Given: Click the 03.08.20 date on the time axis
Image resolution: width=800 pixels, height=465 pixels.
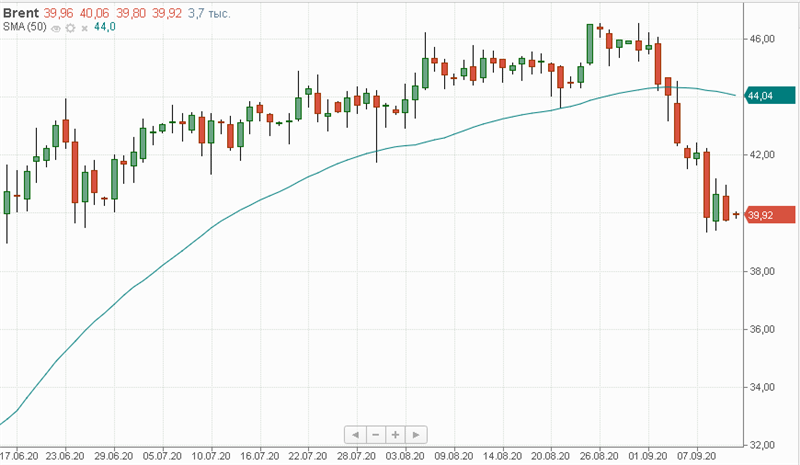Looking at the screenshot, I should 405,456.
